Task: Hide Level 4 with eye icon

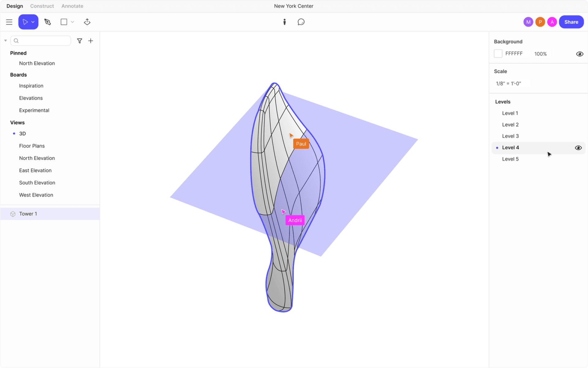Action: click(578, 148)
